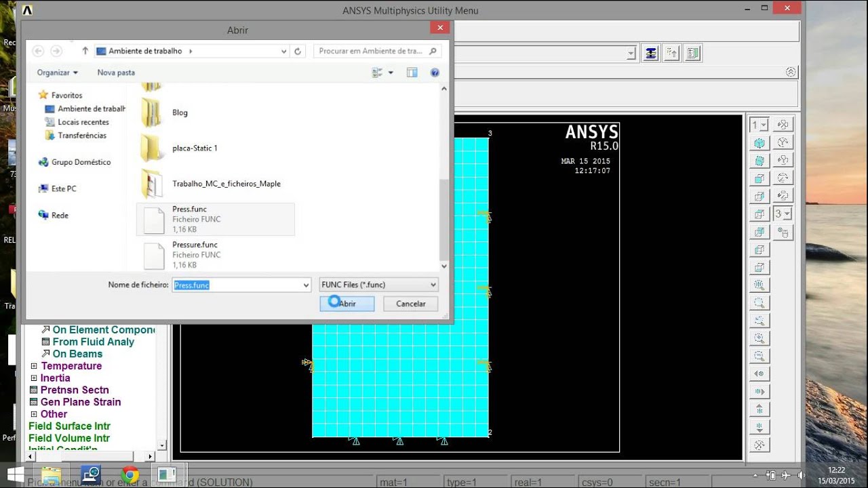The image size is (868, 488).
Task: Click the Raise Hidden windows icon in ANSYS
Action: (x=651, y=53)
